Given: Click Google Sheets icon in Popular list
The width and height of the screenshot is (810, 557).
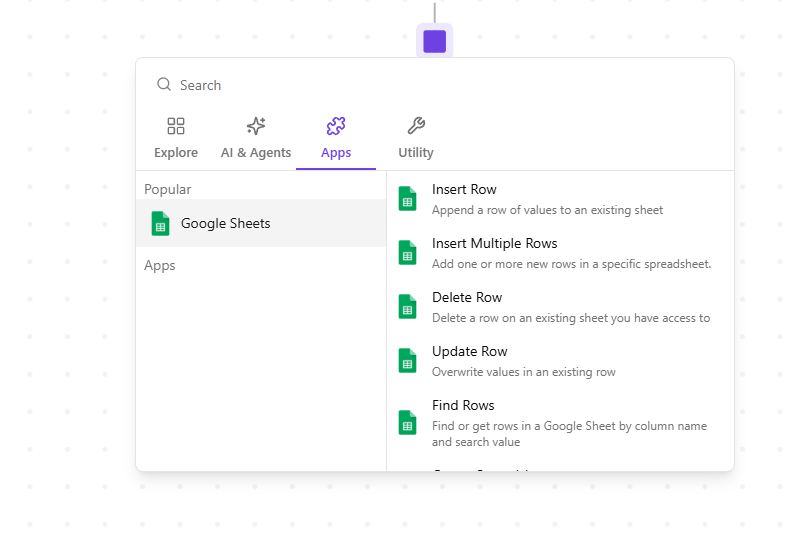Looking at the screenshot, I should click(x=160, y=223).
